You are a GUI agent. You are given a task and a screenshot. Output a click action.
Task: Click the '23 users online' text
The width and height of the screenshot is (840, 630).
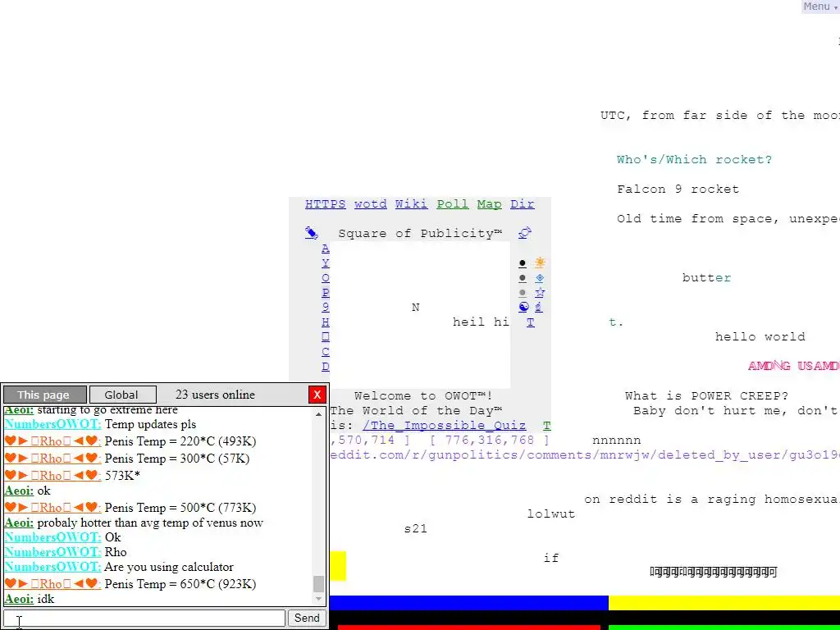pyautogui.click(x=216, y=395)
